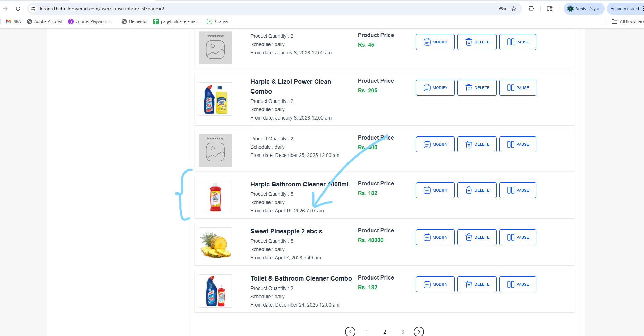Click the Sweet Pineapple product thumbnail
Screen dimensions: 644x336
coord(215,244)
